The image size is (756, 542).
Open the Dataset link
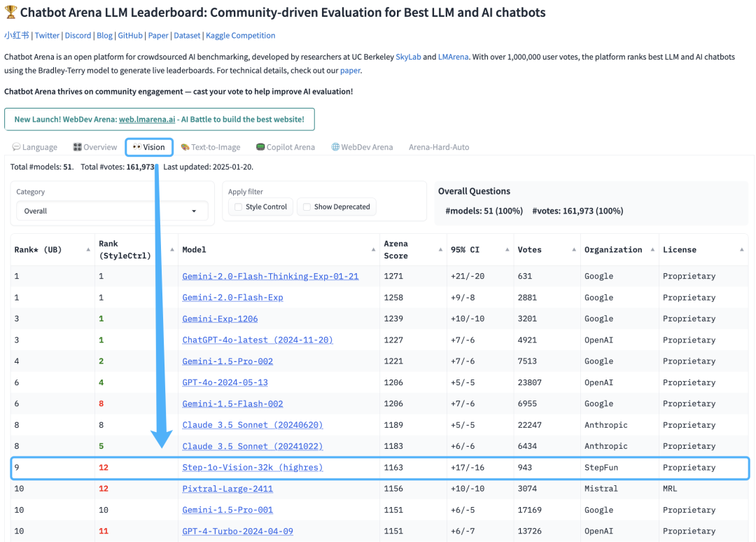(187, 35)
